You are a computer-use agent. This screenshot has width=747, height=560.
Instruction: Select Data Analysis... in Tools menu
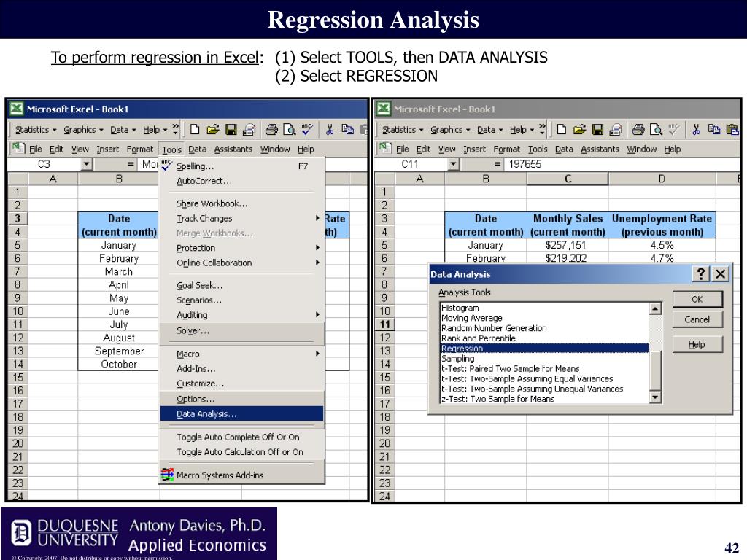241,414
